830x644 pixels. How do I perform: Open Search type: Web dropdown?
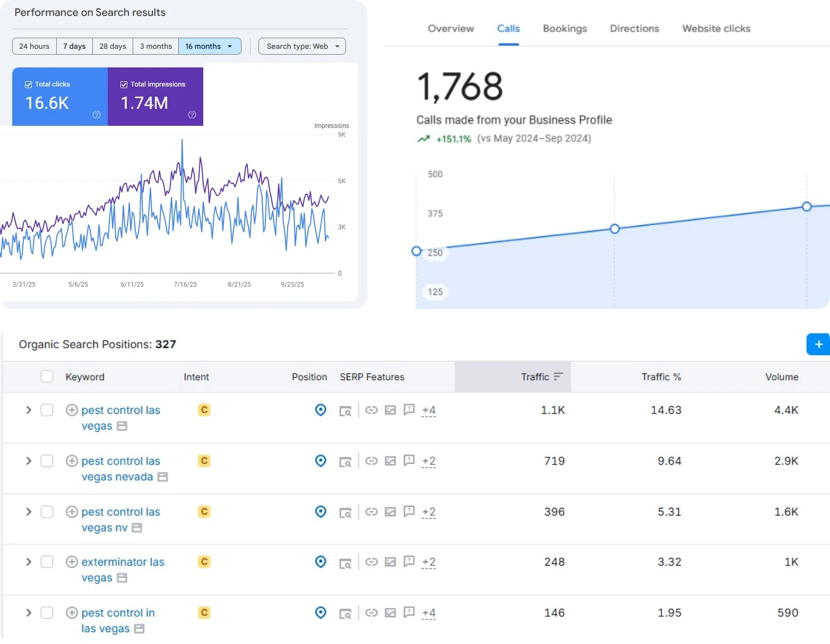tap(302, 46)
